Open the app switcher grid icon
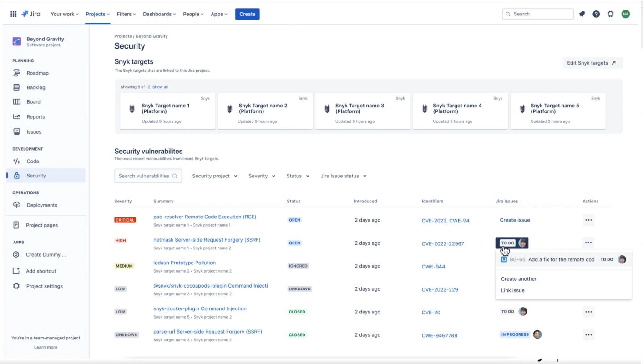 tap(14, 14)
